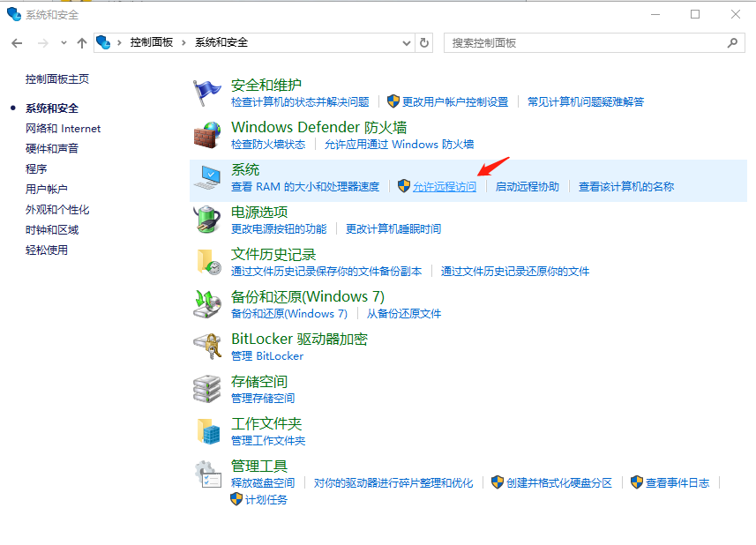Click inside the 搜索控制面板 search field
756x545 pixels.
(573, 42)
